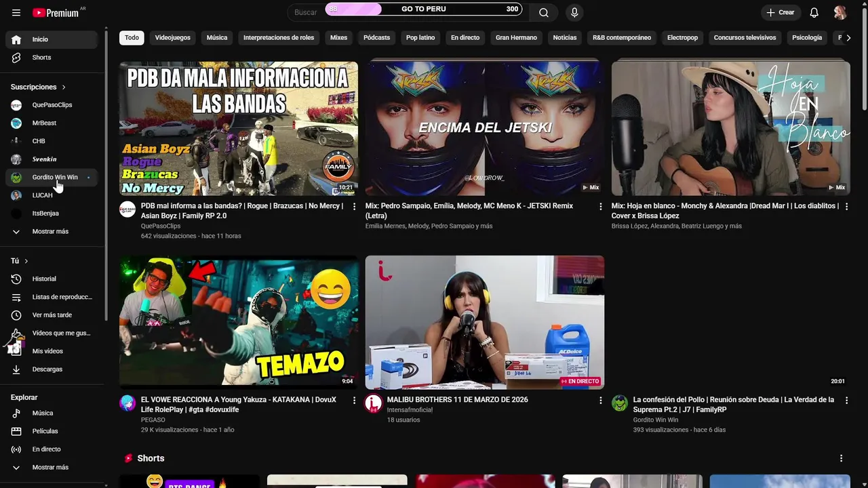Select the Mixes filter chip

pos(338,38)
